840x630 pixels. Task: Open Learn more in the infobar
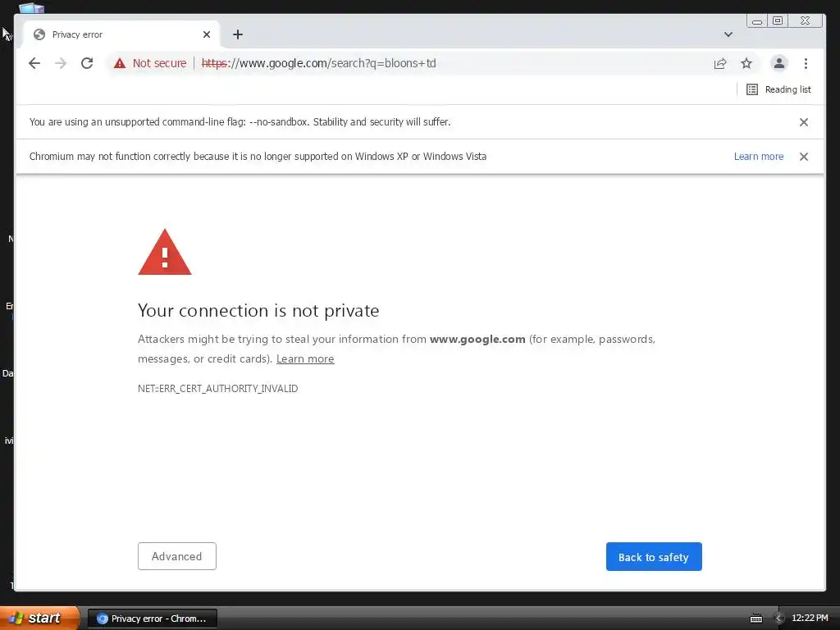759,157
